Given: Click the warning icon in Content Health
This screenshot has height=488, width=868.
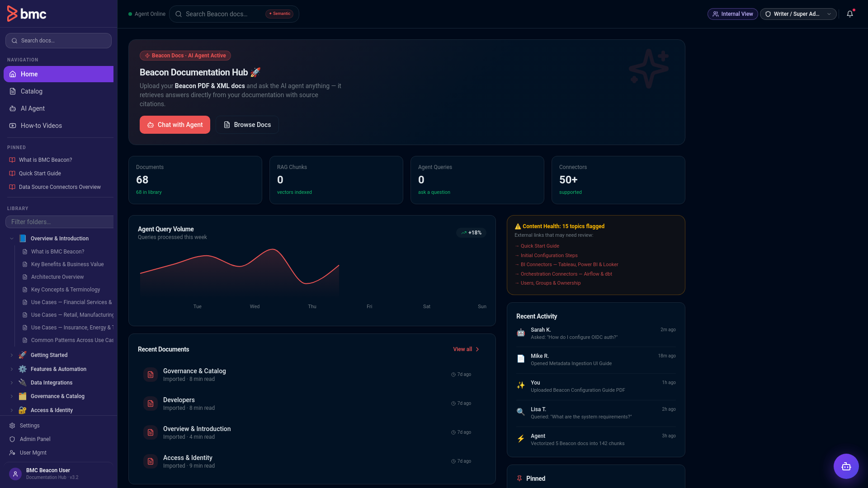Looking at the screenshot, I should click(518, 226).
